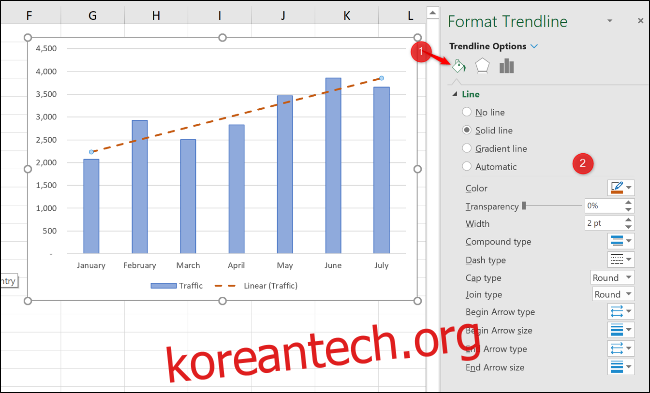650x393 pixels.
Task: Expand the Trendline Options dropdown arrow
Action: tap(534, 46)
